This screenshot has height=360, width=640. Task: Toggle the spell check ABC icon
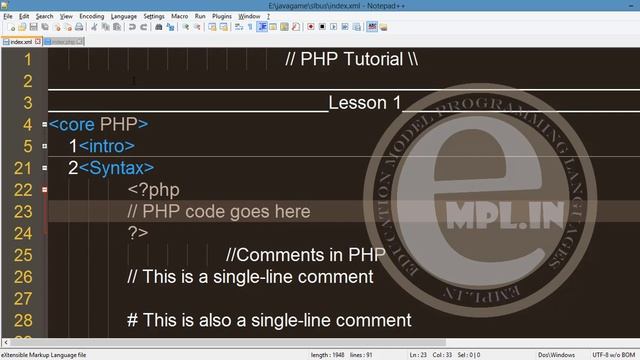(x=372, y=27)
